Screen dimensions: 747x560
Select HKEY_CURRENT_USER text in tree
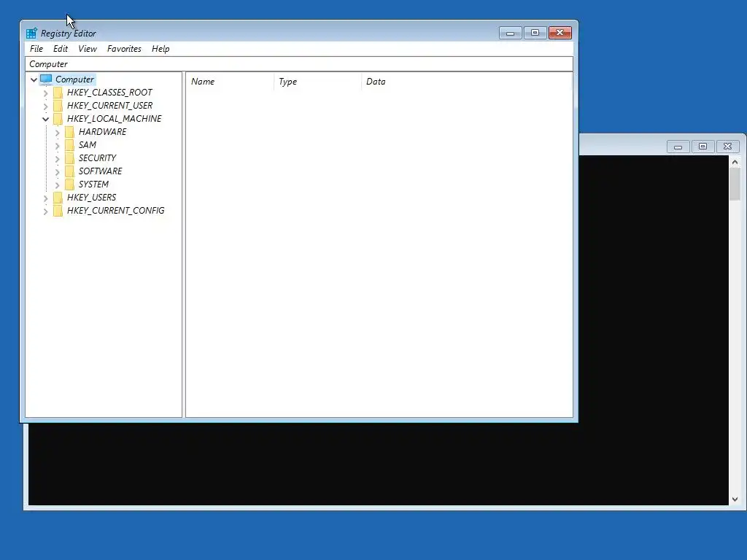[x=109, y=105]
